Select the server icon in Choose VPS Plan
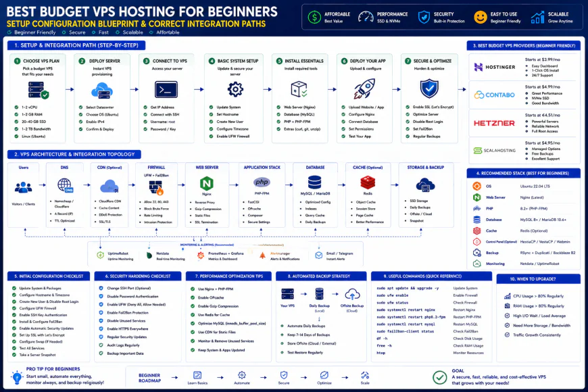This screenshot has width=588, height=392. pos(39,90)
